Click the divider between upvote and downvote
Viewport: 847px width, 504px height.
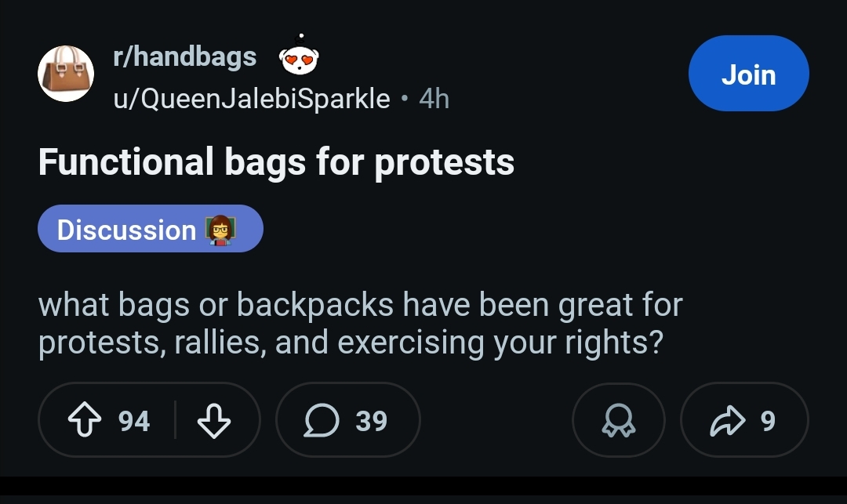point(175,420)
